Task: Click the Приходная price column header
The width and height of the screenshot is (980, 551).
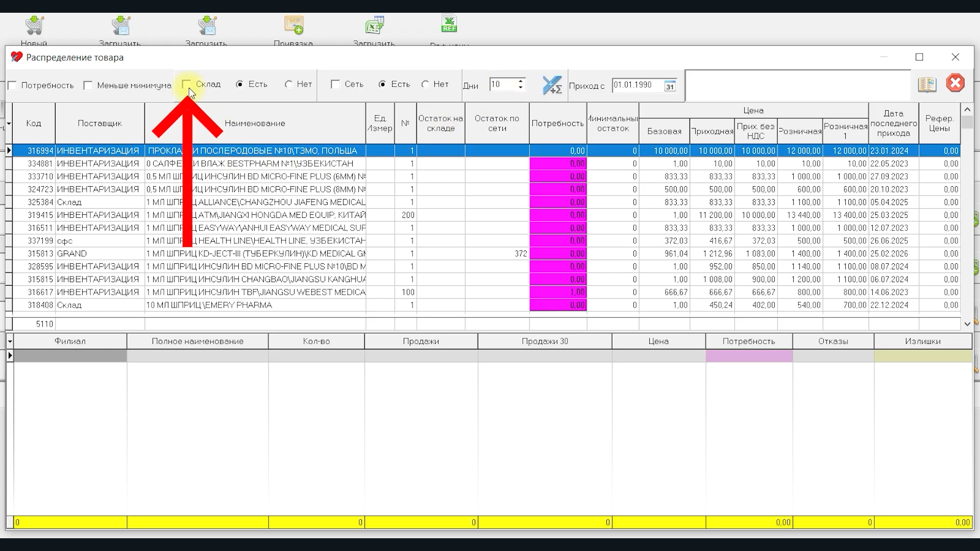Action: tap(712, 131)
